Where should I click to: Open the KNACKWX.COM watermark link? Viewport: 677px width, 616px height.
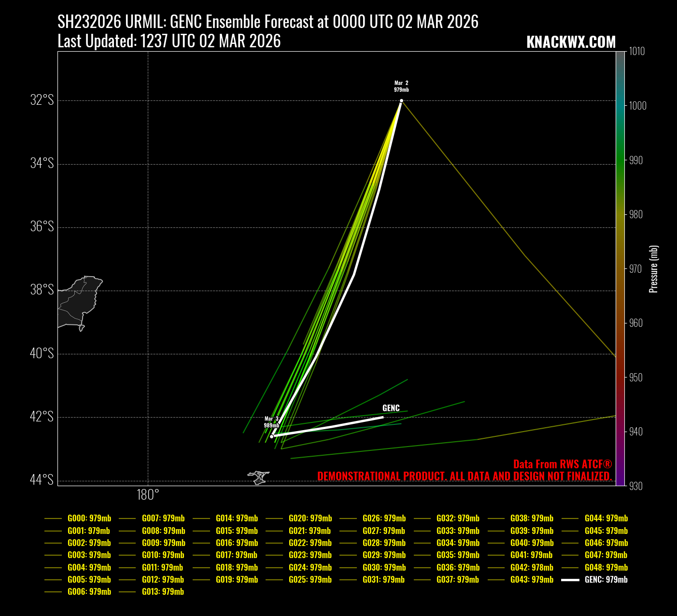[x=571, y=42]
